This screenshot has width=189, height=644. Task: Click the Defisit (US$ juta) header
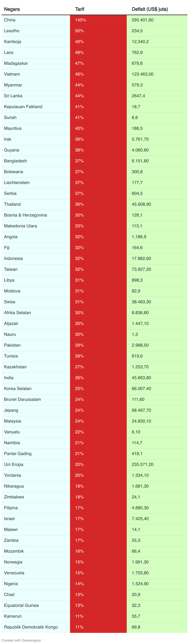[x=150, y=9]
